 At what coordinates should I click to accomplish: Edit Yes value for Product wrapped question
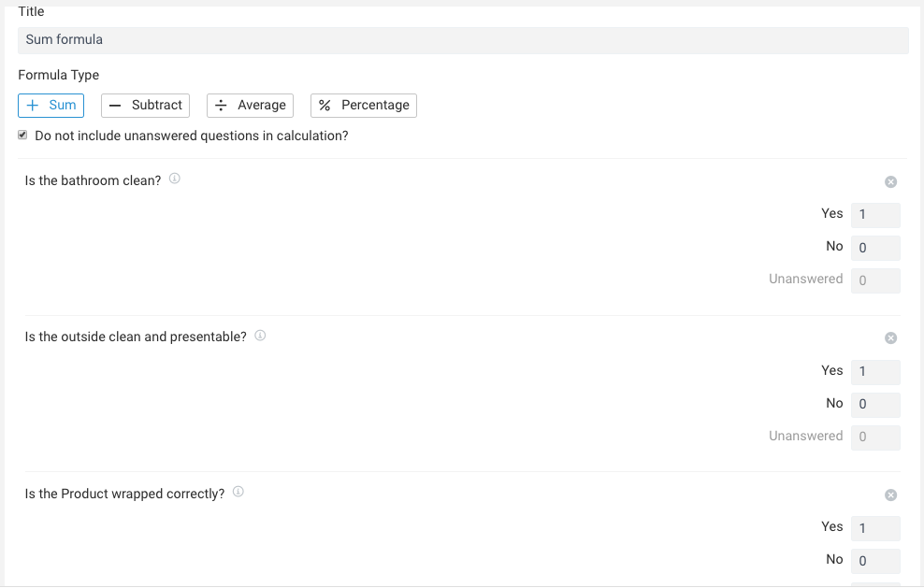pos(875,528)
